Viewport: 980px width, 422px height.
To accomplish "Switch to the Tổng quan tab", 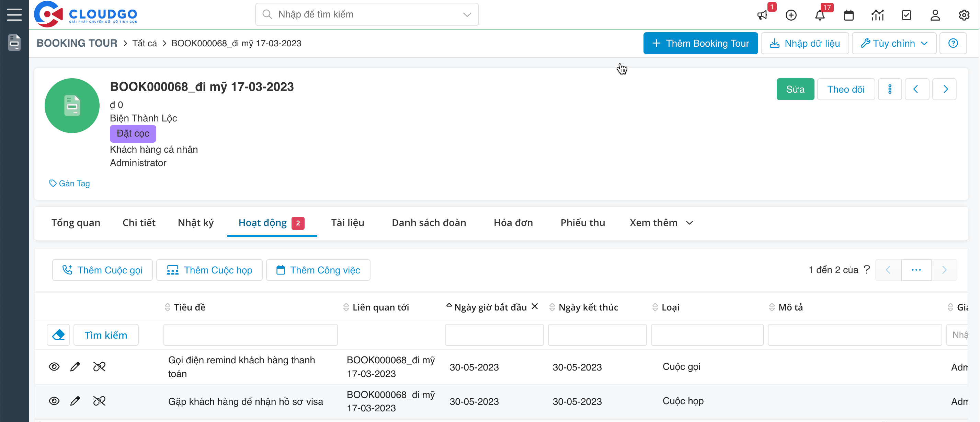I will point(76,223).
